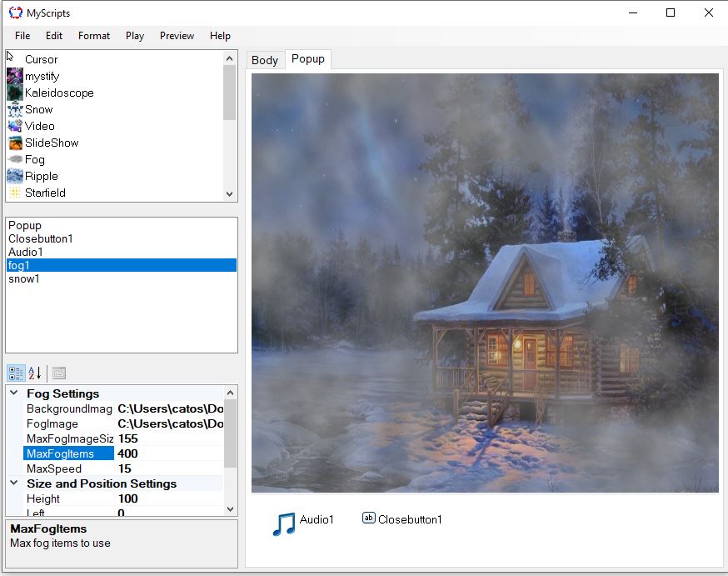Screen dimensions: 728x576
Task: Select fog1 in the objects list
Action: (121, 265)
